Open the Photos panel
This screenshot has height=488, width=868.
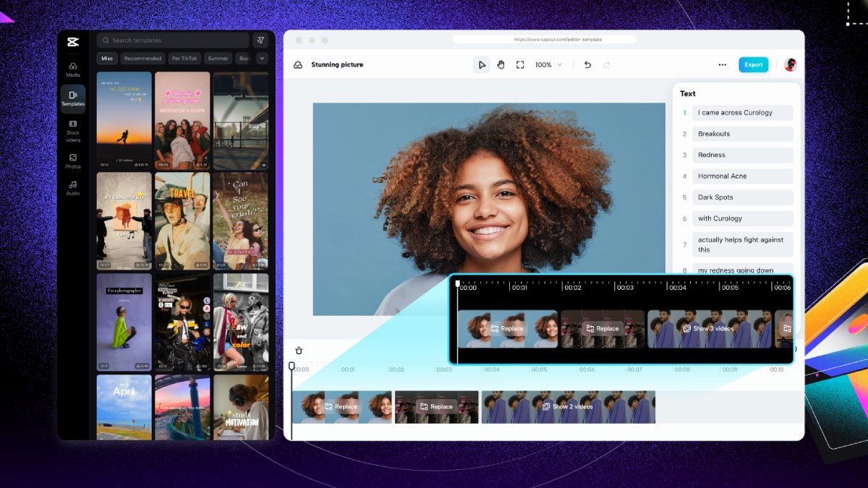73,161
